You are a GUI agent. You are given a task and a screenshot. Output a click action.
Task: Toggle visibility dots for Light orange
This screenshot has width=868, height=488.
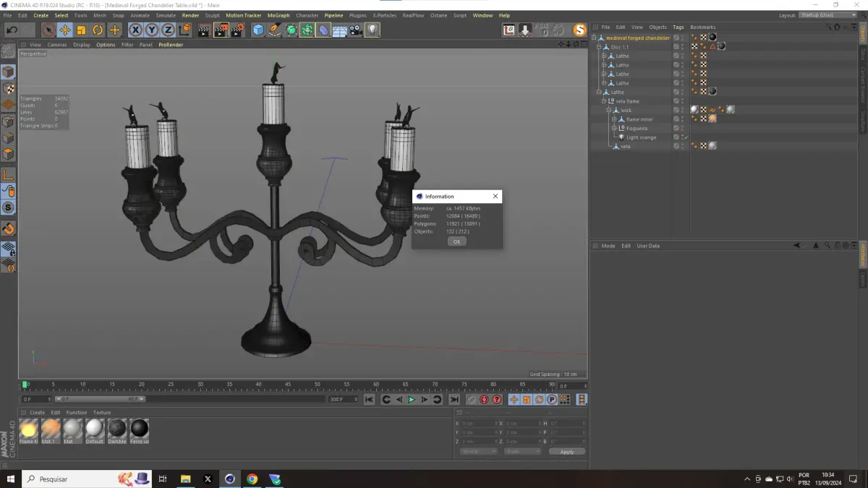tap(681, 137)
